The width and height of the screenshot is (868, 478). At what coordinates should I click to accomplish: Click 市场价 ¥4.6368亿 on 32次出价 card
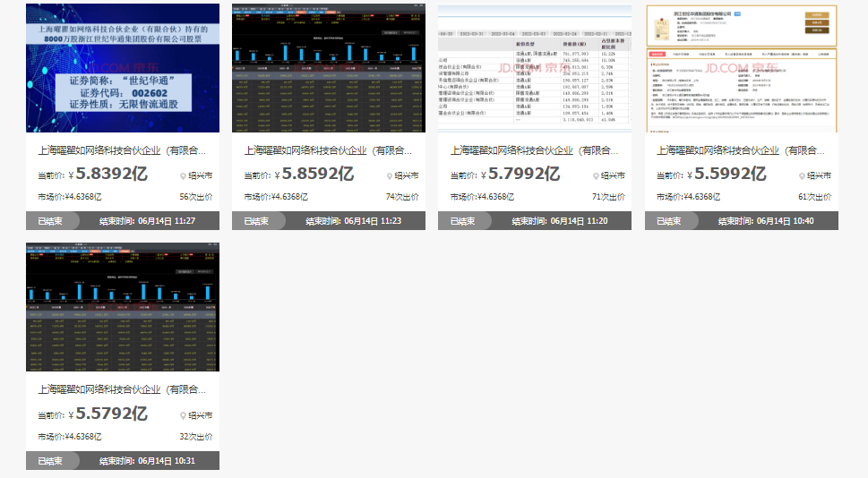click(x=70, y=437)
